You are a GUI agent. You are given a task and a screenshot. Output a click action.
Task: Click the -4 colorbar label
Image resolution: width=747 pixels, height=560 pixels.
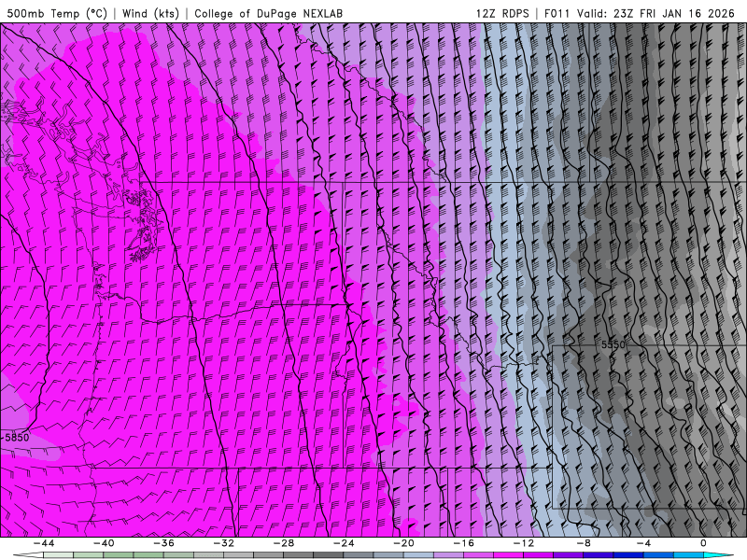click(643, 543)
